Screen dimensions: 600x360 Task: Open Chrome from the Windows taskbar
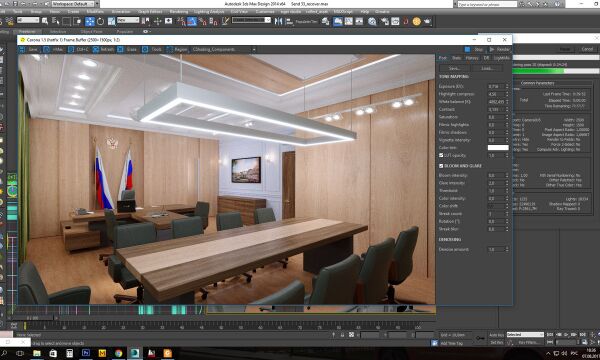point(118,353)
